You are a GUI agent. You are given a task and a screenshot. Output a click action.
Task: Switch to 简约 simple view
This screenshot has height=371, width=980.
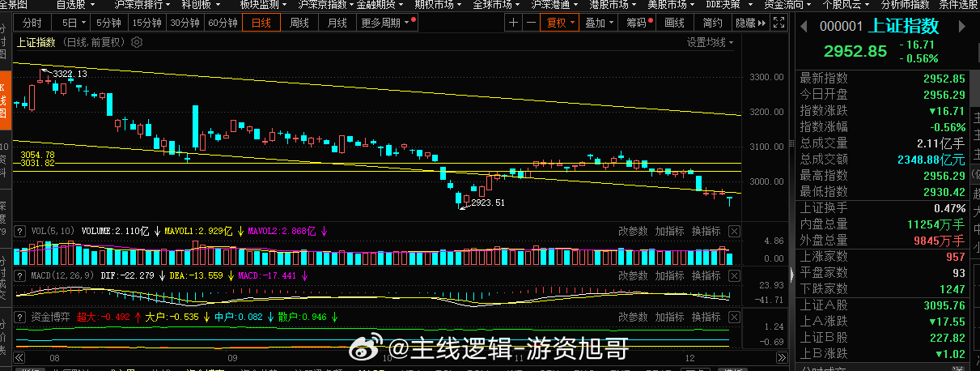(x=712, y=23)
